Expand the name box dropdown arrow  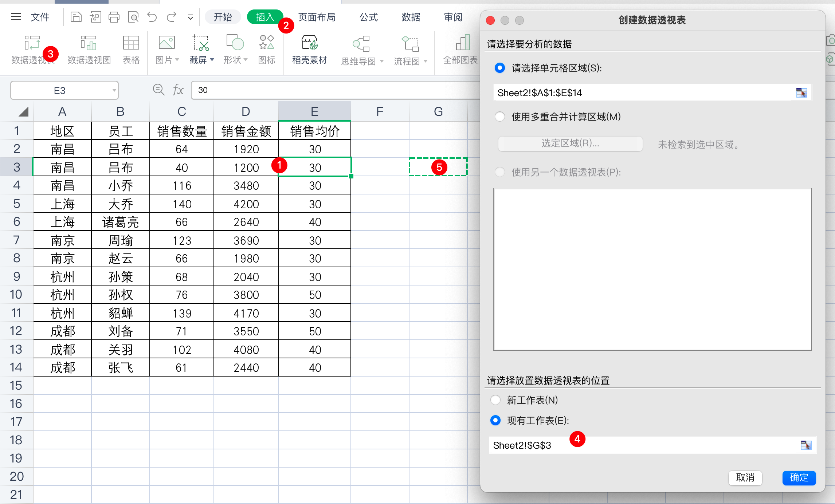(x=114, y=90)
